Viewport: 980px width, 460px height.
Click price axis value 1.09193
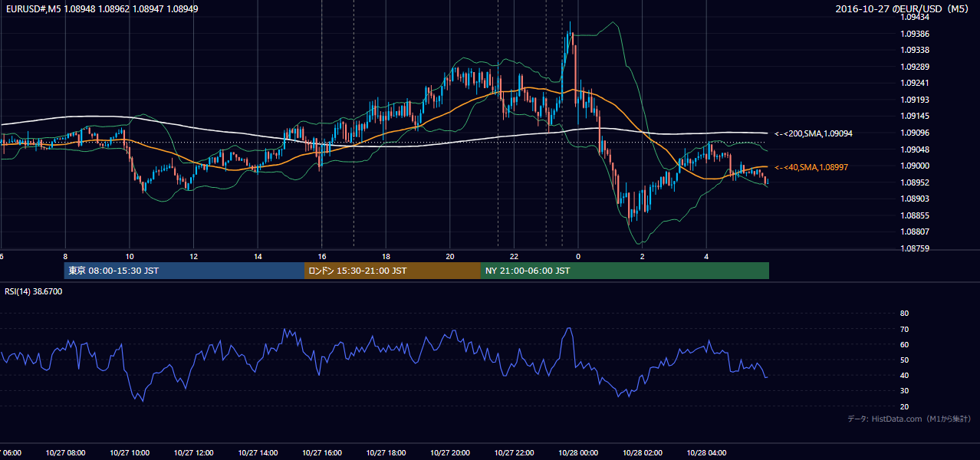(915, 100)
